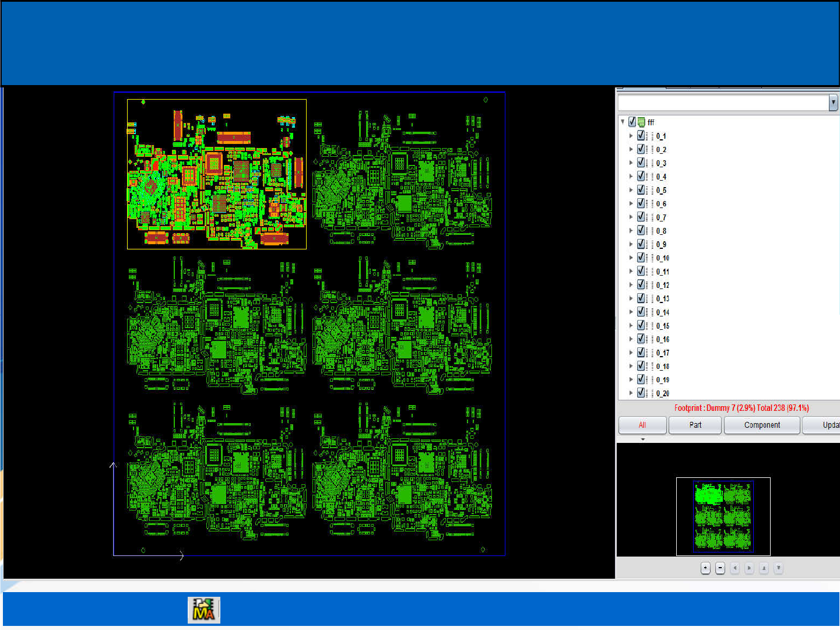Image resolution: width=840 pixels, height=630 pixels.
Task: Open the MA application icon
Action: (x=203, y=610)
